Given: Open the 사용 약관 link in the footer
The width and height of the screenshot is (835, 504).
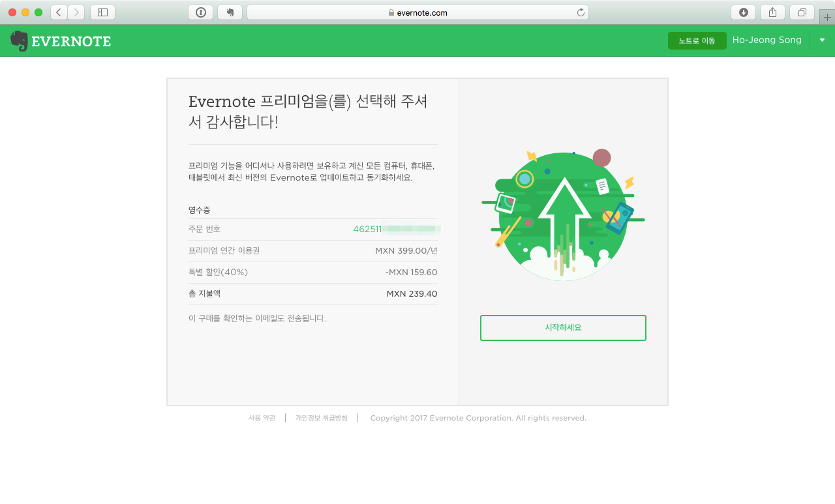Looking at the screenshot, I should (x=262, y=417).
